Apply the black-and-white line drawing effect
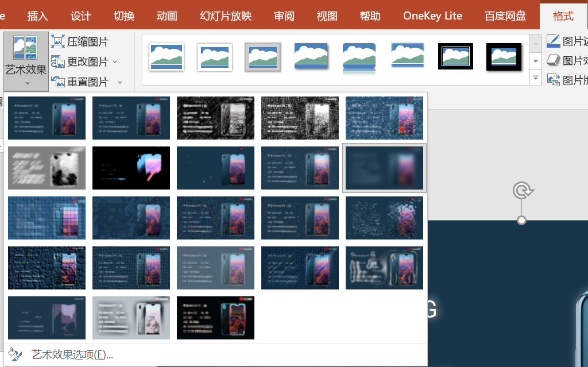Screen dimensions: 588x367 point(300,118)
